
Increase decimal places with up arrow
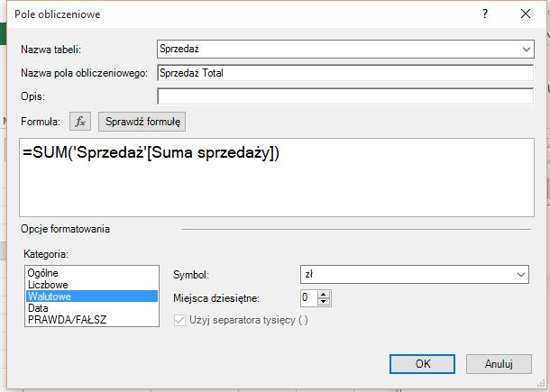click(324, 294)
